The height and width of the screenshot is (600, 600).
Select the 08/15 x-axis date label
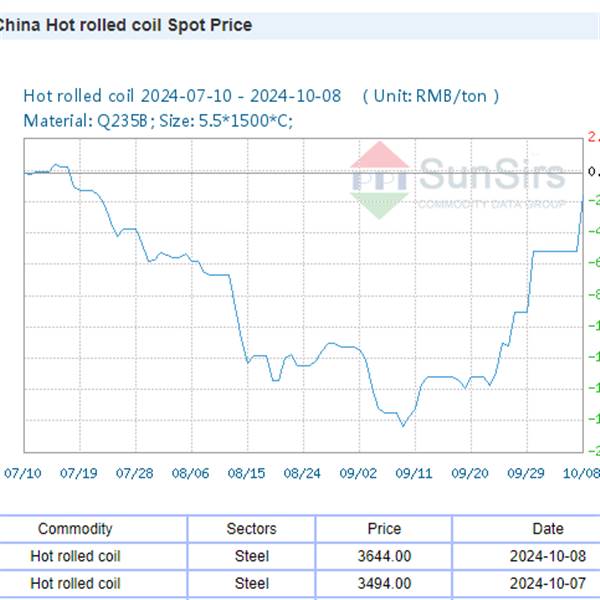[x=247, y=473]
